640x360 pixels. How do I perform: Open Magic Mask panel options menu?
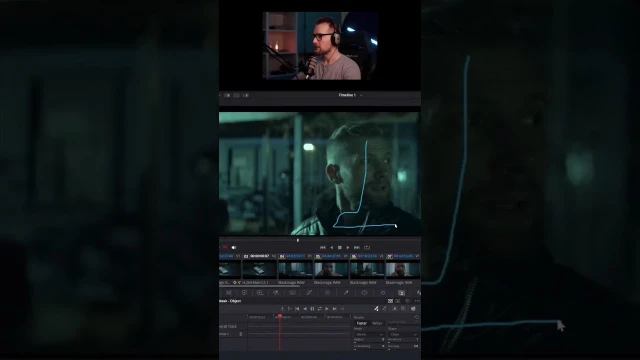tap(417, 301)
